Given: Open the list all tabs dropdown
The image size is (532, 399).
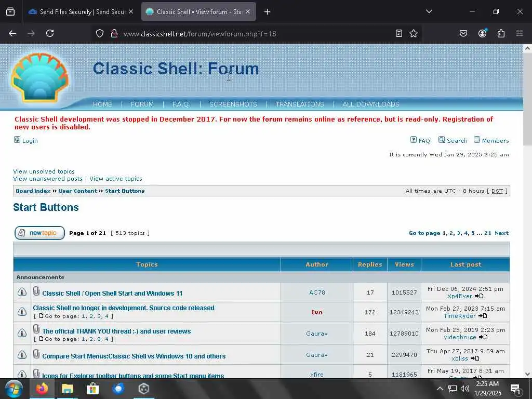Looking at the screenshot, I should click(x=429, y=11).
